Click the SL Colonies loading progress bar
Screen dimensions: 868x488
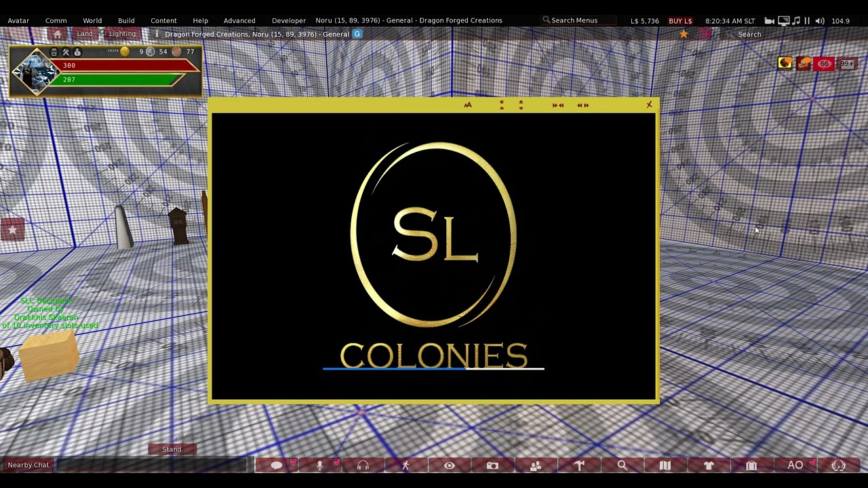pos(433,369)
